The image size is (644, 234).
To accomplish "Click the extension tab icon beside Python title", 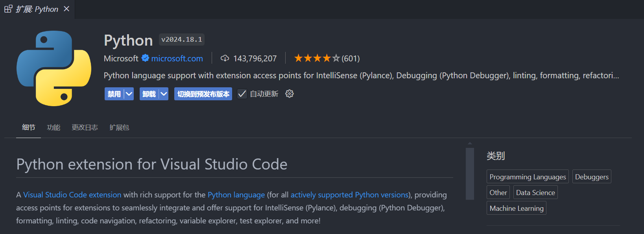I will [8, 9].
